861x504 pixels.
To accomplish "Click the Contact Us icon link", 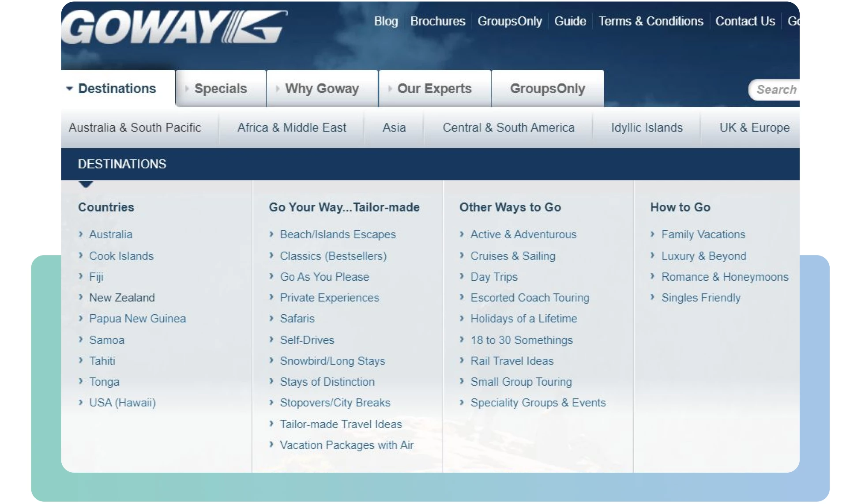I will [x=746, y=22].
